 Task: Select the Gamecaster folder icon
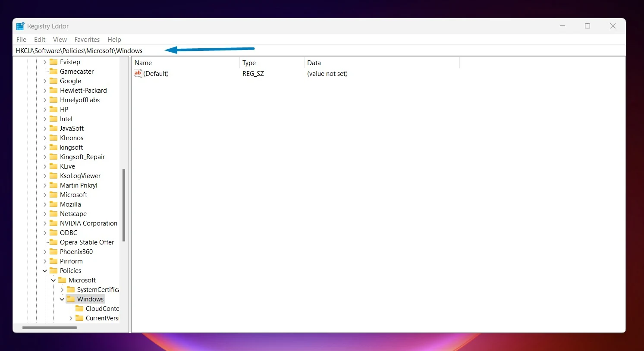pyautogui.click(x=53, y=72)
